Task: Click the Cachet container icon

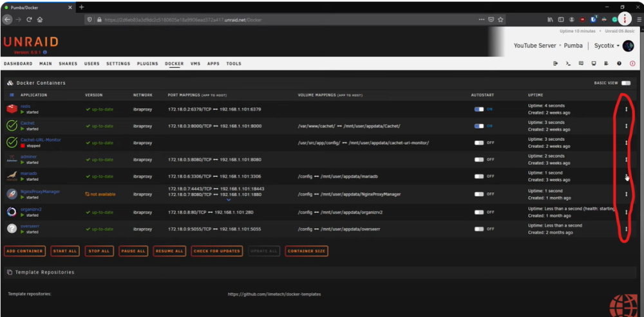Action: pos(12,125)
